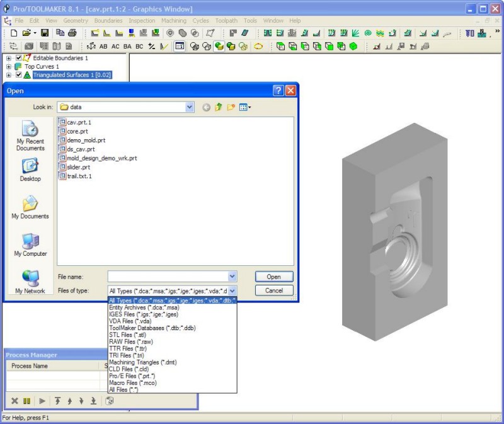Go to Desktop in the places bar
504x424 pixels.
tap(30, 169)
